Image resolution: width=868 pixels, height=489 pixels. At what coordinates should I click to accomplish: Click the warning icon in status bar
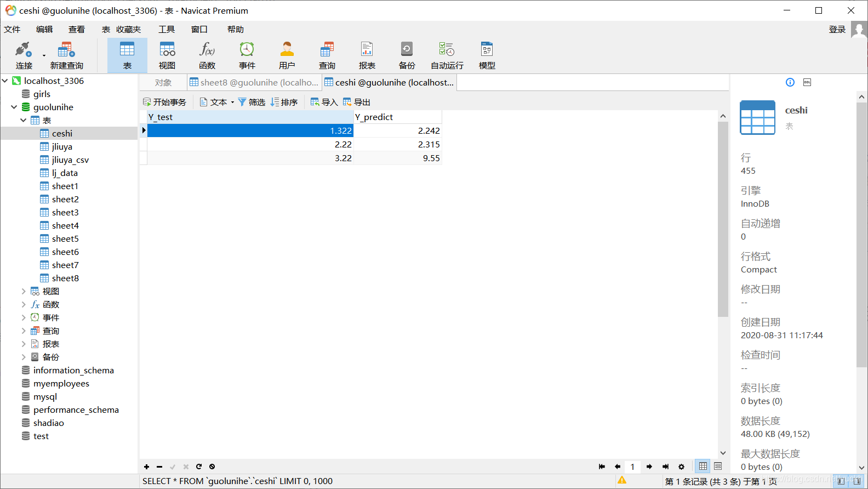click(x=622, y=480)
